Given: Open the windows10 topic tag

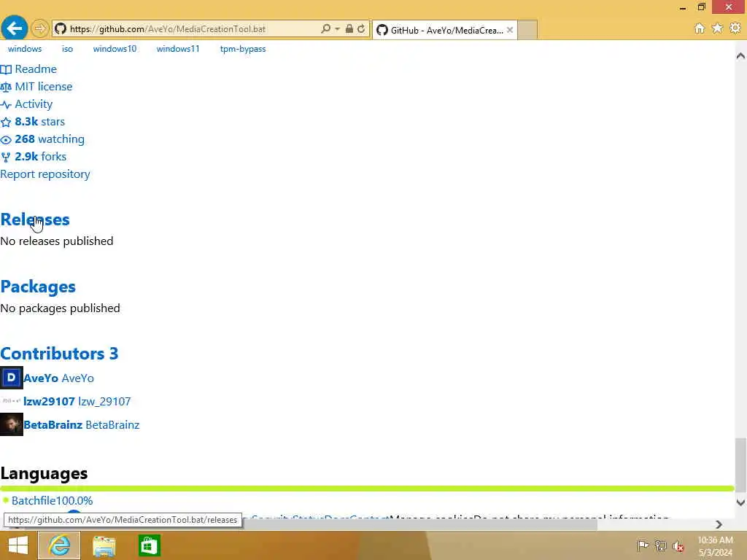Looking at the screenshot, I should pos(115,49).
